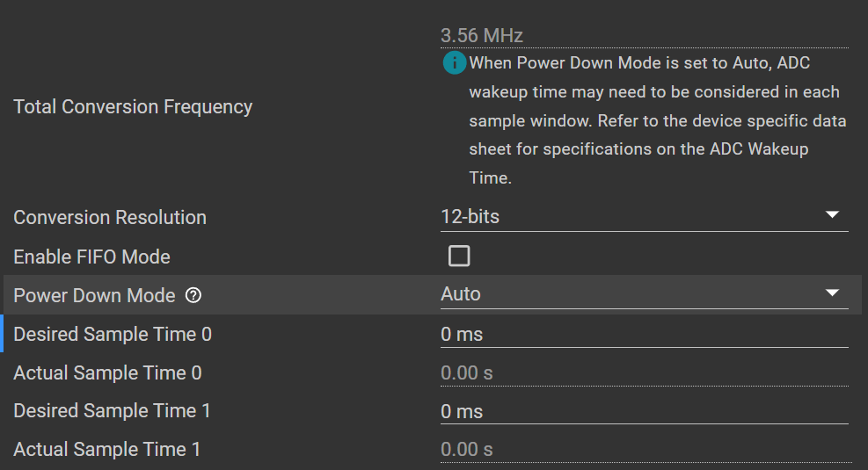Expand the Power Down Mode dropdown arrow
This screenshot has width=868, height=470.
point(832,293)
